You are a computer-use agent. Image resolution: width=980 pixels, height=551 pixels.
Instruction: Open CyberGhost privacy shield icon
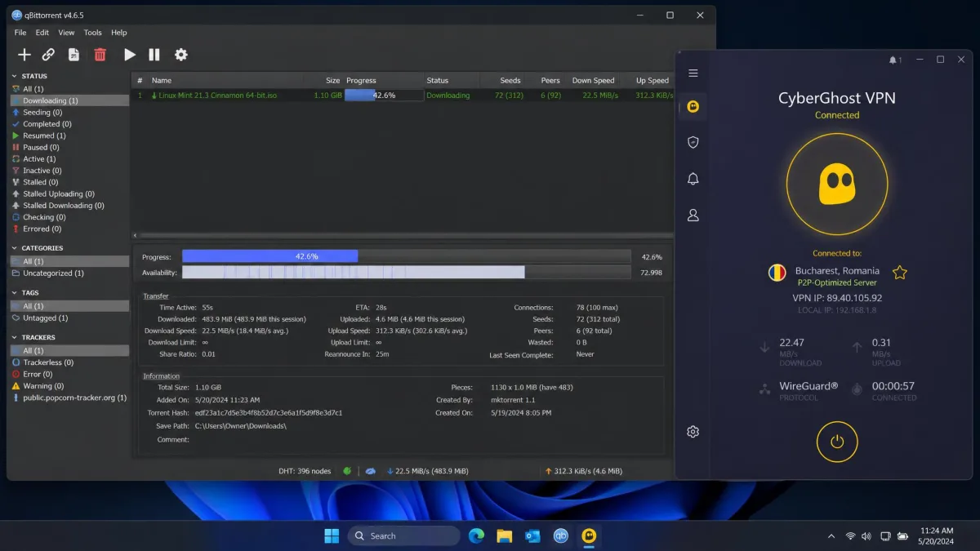pos(693,142)
